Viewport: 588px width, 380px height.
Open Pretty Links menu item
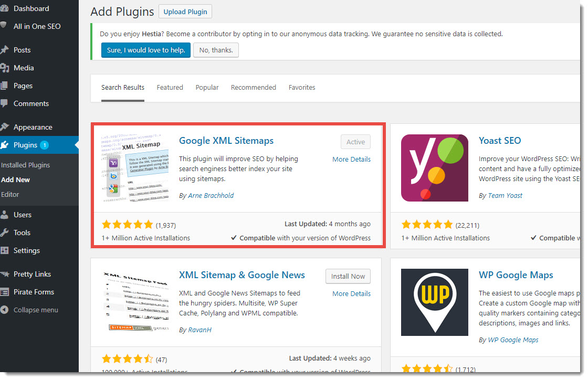tap(32, 274)
